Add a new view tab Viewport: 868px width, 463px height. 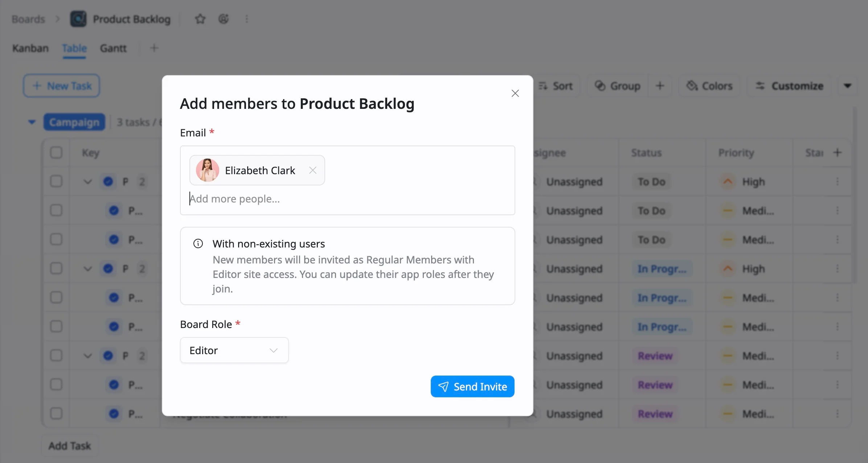154,48
